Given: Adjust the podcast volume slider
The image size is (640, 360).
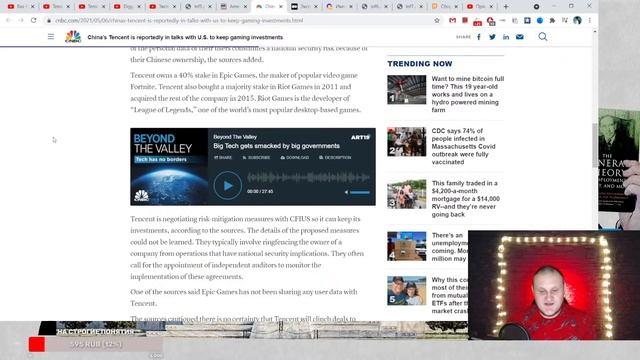Looking at the screenshot, I should [x=360, y=192].
